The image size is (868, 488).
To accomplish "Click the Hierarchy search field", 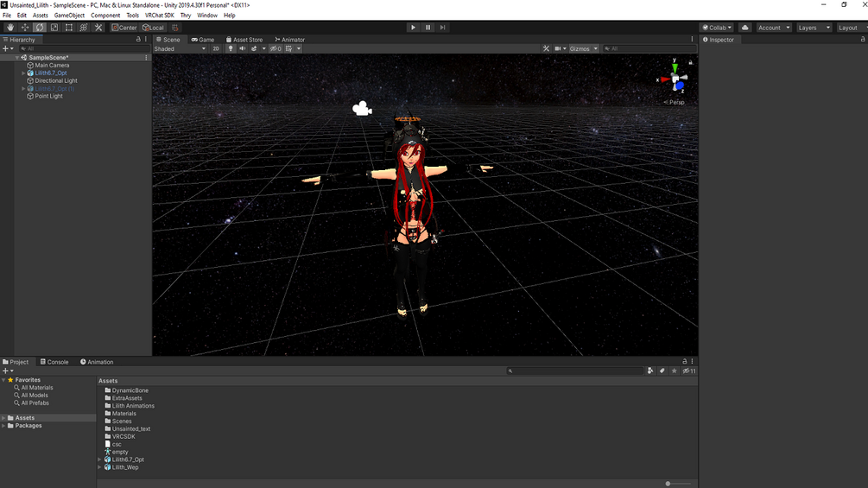I will tap(83, 48).
